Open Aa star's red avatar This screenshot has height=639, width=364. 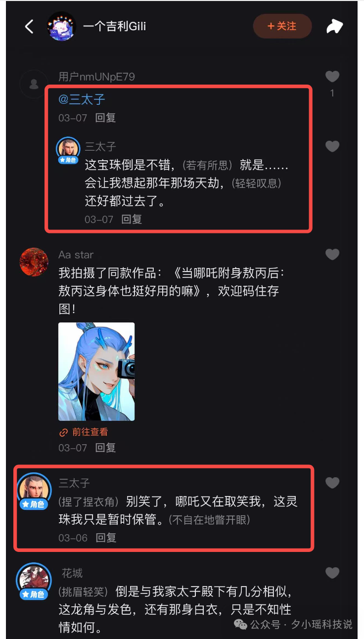pos(34,262)
